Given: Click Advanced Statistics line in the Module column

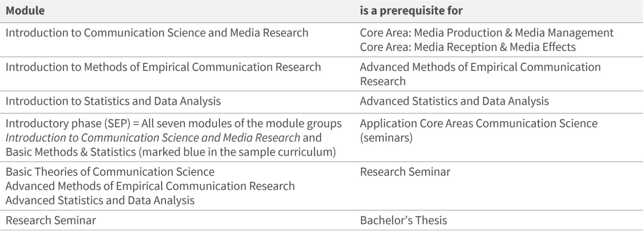Looking at the screenshot, I should [x=100, y=200].
